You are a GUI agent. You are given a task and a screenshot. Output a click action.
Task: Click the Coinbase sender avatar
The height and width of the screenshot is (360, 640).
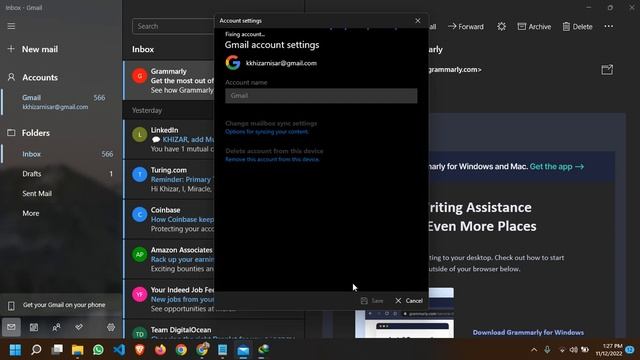(x=140, y=215)
